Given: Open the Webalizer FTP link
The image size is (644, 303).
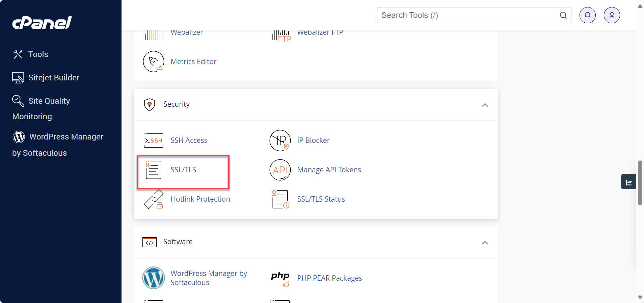Looking at the screenshot, I should 320,33.
